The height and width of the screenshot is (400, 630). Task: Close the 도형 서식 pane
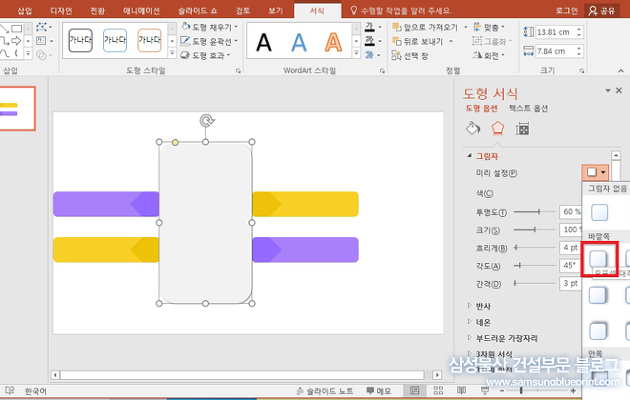click(619, 90)
